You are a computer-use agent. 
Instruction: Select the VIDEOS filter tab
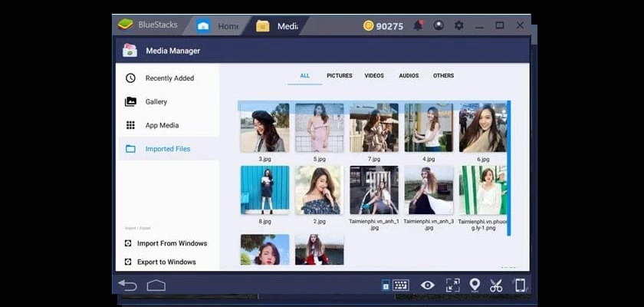click(x=374, y=76)
